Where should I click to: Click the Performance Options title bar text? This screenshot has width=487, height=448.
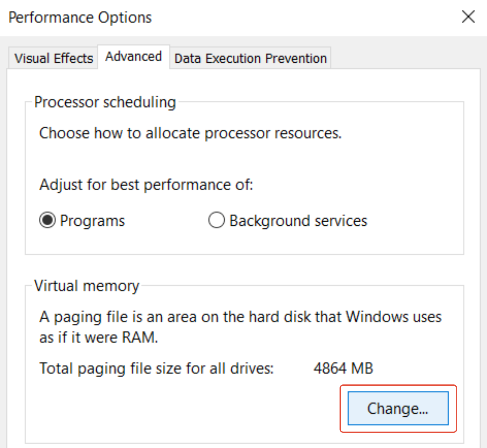pyautogui.click(x=80, y=17)
